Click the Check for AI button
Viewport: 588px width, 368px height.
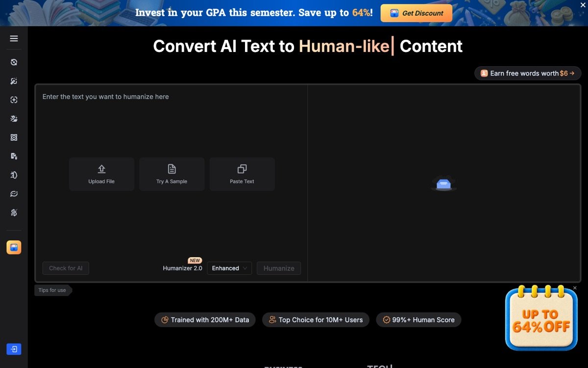click(x=66, y=268)
